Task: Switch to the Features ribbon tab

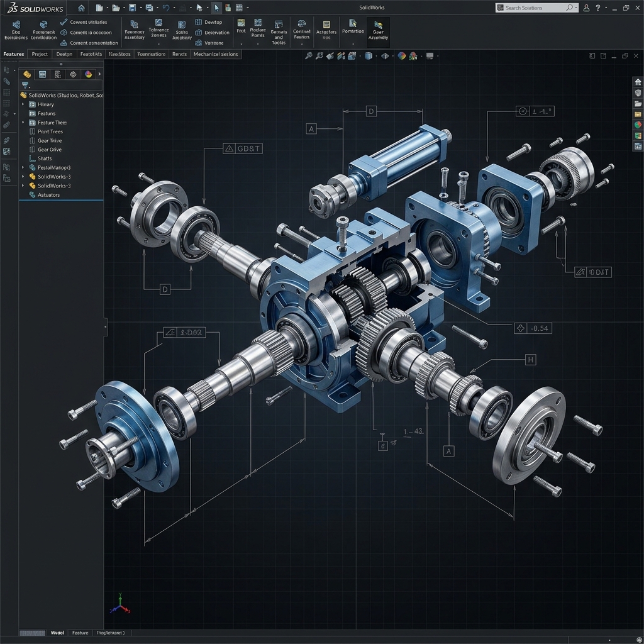Action: point(14,54)
